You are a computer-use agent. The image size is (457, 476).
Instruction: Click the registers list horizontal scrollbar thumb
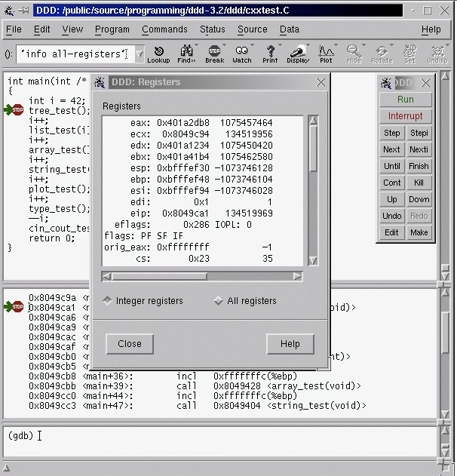[160, 277]
